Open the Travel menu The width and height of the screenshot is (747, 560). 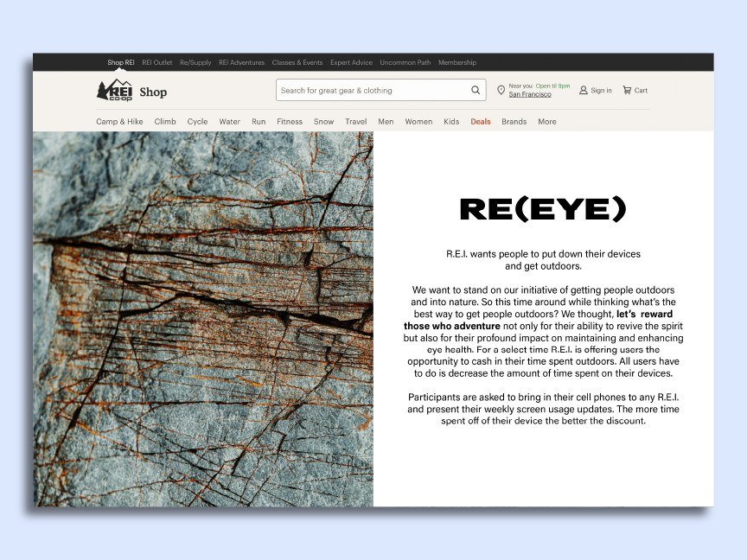(356, 122)
